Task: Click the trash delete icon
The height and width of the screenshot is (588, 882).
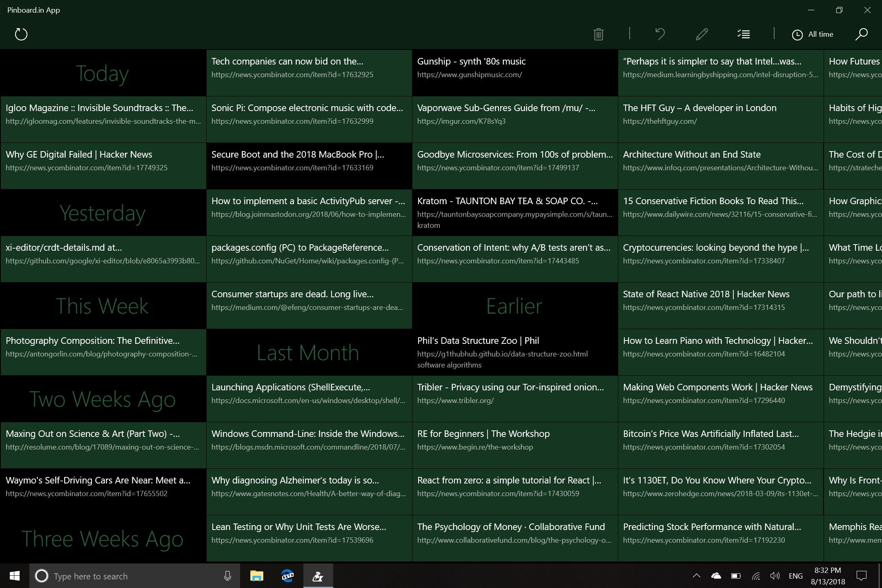Action: (x=599, y=34)
